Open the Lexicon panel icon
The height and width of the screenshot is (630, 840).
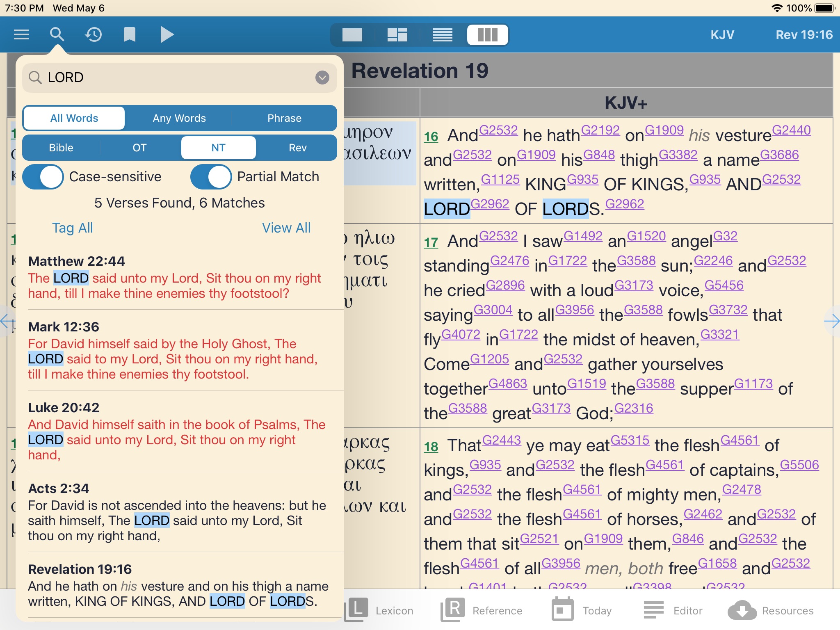coord(356,610)
